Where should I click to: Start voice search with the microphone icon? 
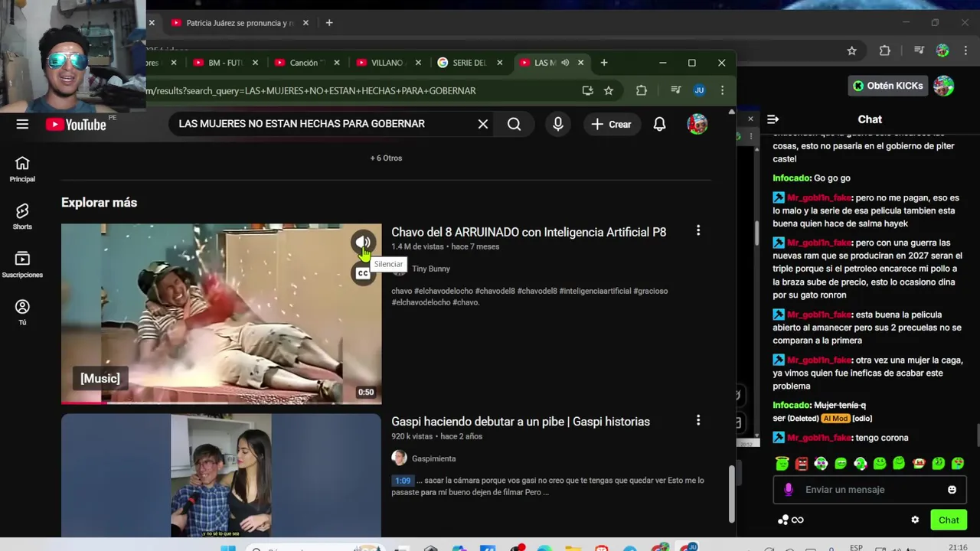coord(558,124)
